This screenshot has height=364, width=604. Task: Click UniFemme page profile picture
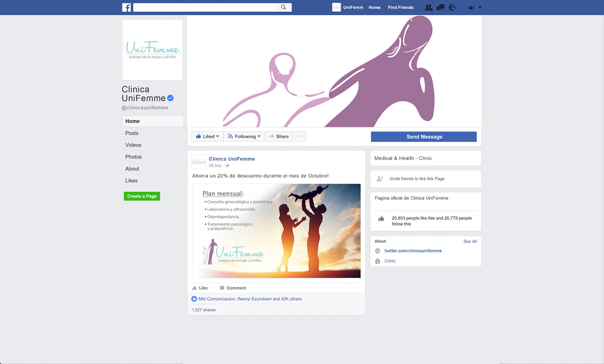click(153, 50)
